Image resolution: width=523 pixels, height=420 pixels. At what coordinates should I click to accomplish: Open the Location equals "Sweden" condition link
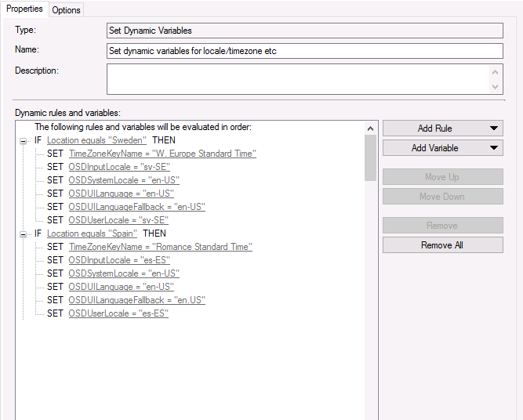pyautogui.click(x=96, y=140)
